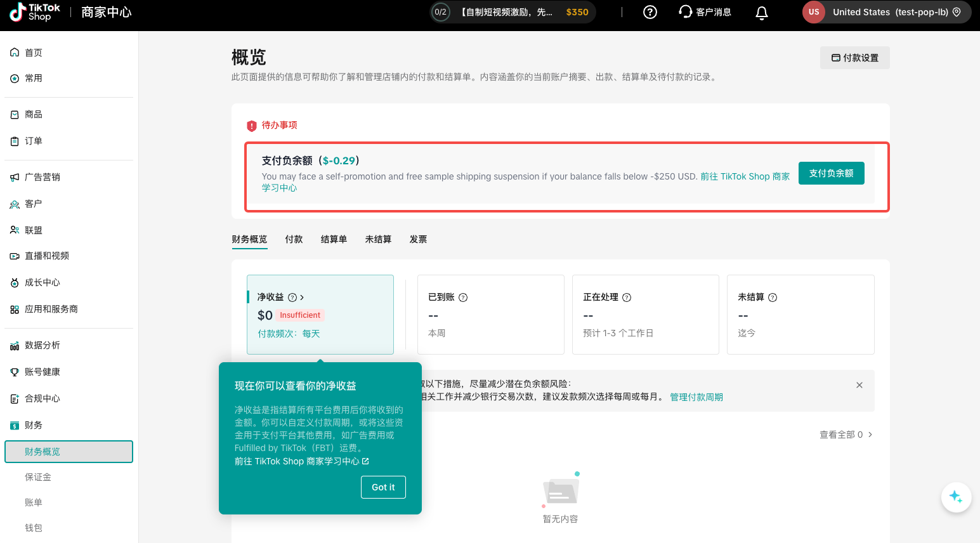Expand the 净收益 details chevron
980x543 pixels.
pyautogui.click(x=302, y=298)
